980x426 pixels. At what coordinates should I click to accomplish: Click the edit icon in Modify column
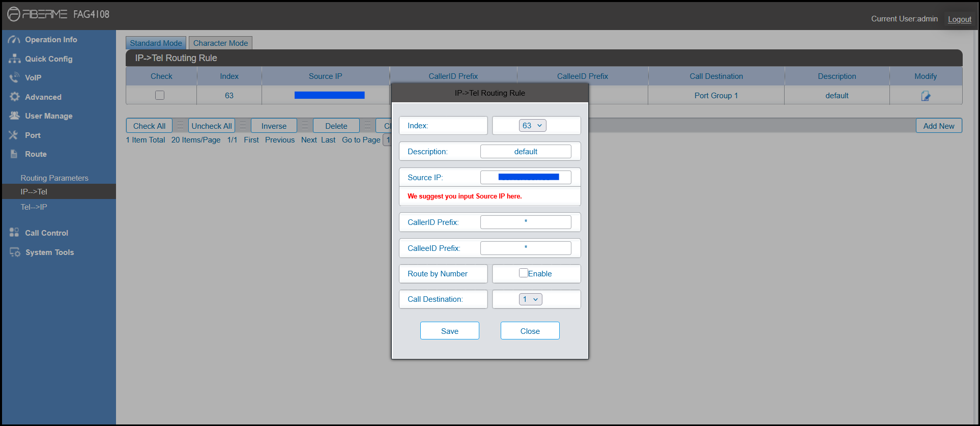click(926, 96)
